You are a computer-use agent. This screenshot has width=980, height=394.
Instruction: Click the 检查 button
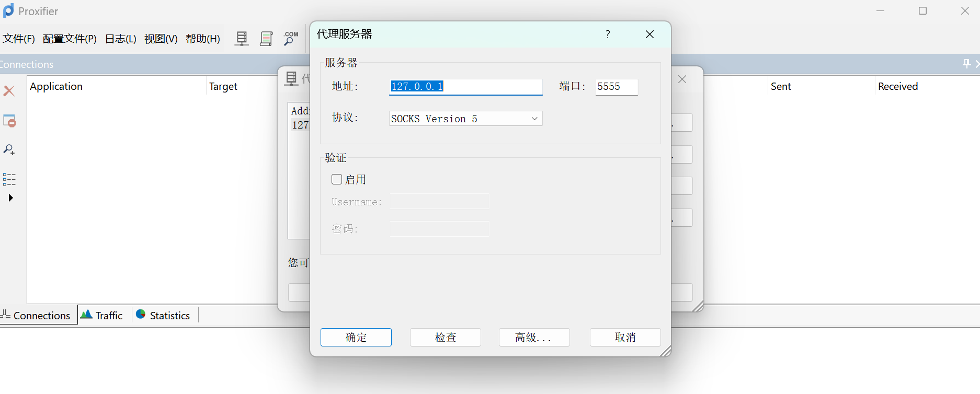(445, 338)
